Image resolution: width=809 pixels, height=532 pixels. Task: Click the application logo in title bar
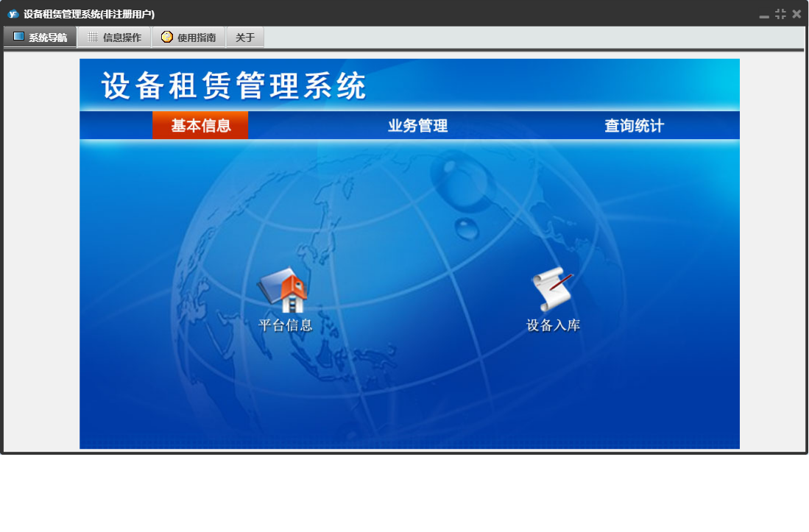coord(13,14)
